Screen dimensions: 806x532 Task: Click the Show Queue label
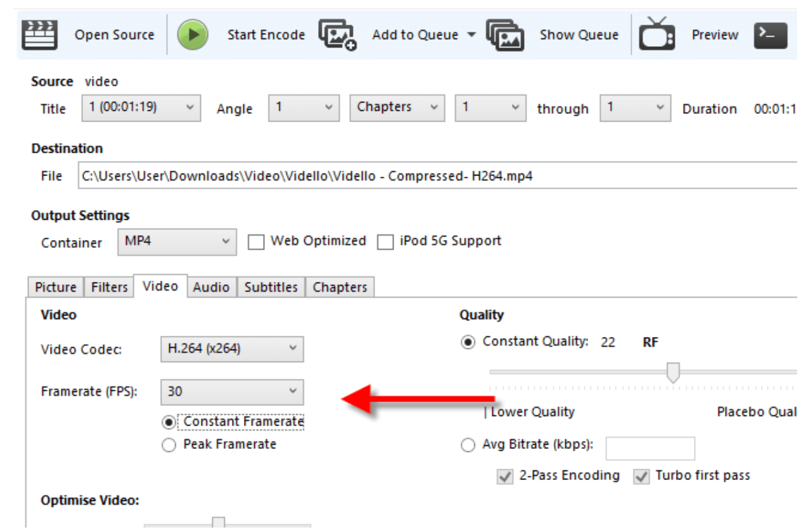pos(579,35)
